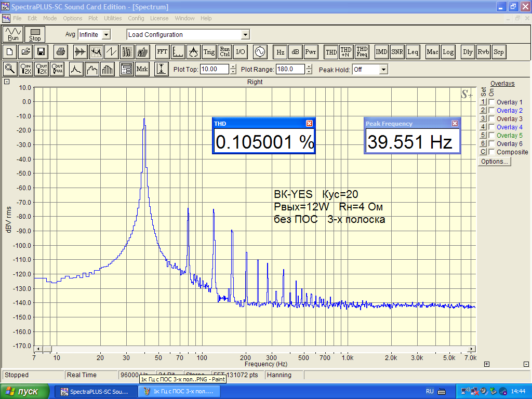Viewport: 532px width, 399px height.
Task: Click the Run button with the sine wave icon
Action: pos(13,34)
